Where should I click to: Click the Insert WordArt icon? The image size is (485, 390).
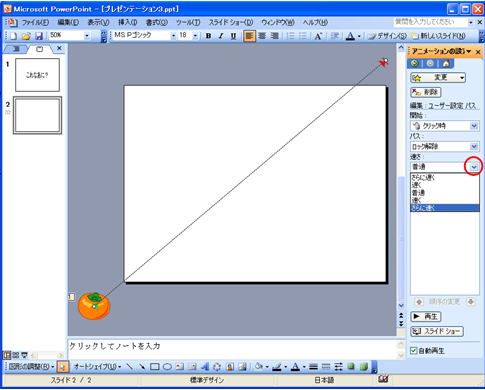205,367
